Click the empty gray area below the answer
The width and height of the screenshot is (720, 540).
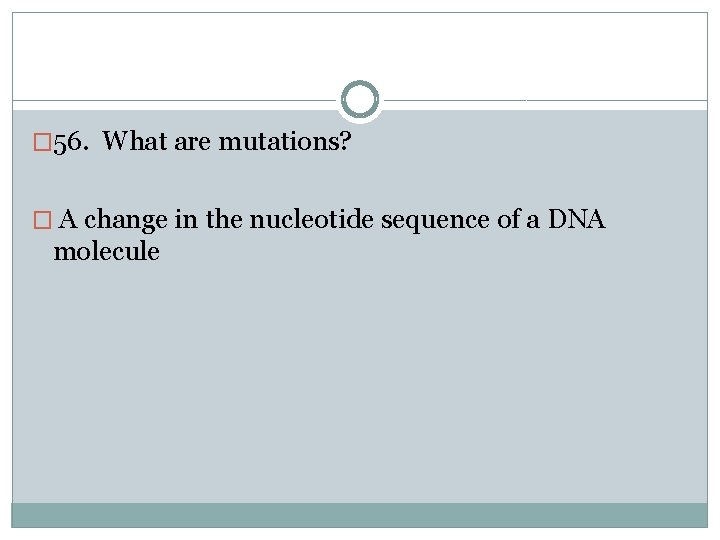point(360,390)
